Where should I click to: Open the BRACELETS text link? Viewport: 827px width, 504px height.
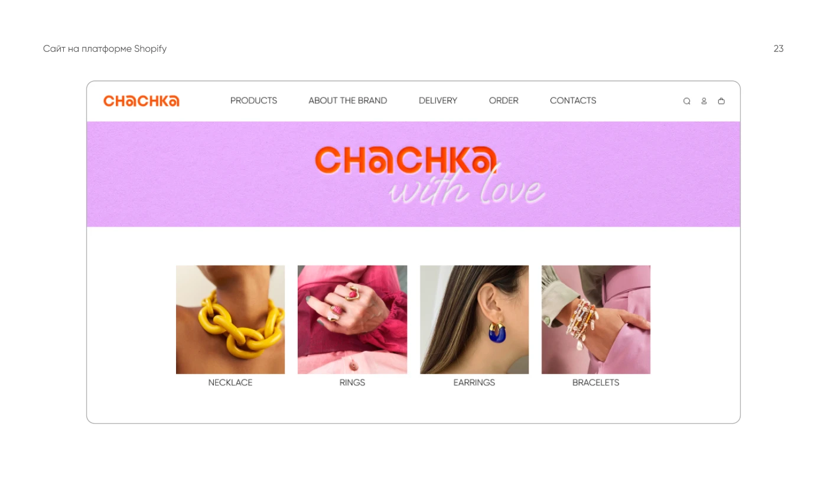(x=596, y=382)
